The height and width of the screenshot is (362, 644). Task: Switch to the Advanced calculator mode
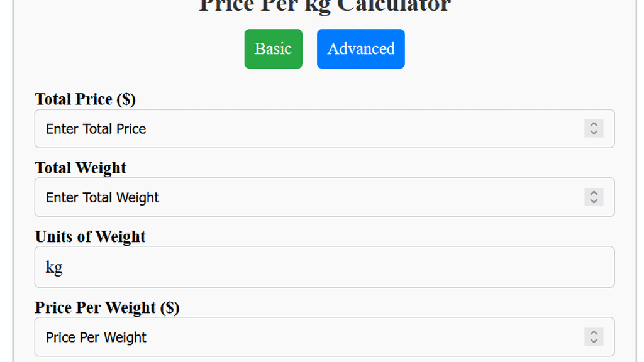point(360,48)
